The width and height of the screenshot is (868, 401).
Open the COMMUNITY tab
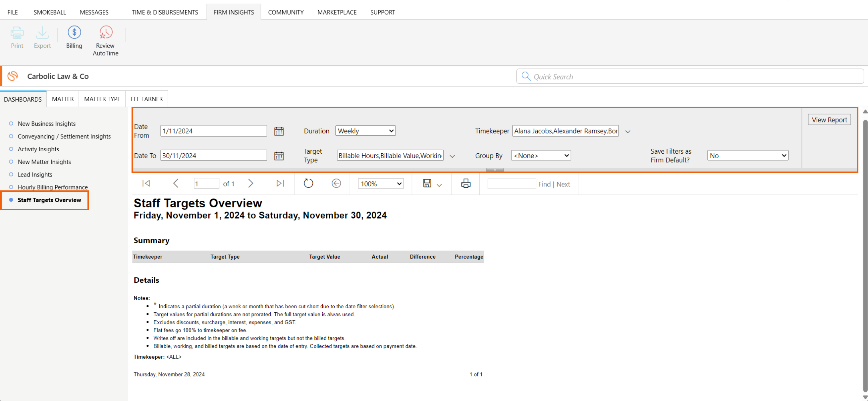(x=286, y=12)
